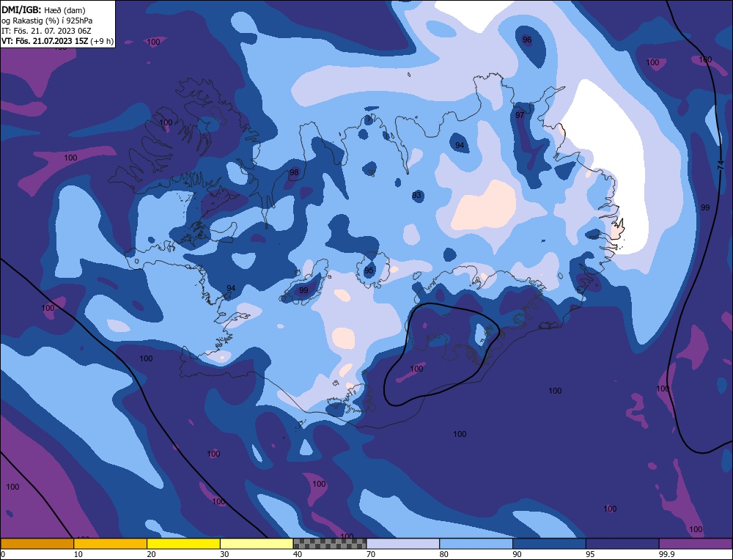Image resolution: width=733 pixels, height=560 pixels.
Task: Select the 'IT: Fös. 21. 07. 2023 06Z' line
Action: tap(46, 30)
